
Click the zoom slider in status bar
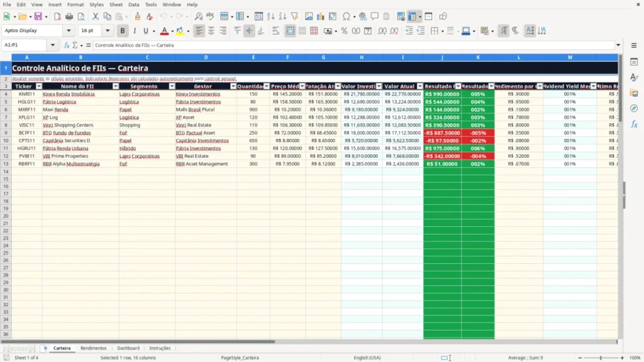point(601,358)
